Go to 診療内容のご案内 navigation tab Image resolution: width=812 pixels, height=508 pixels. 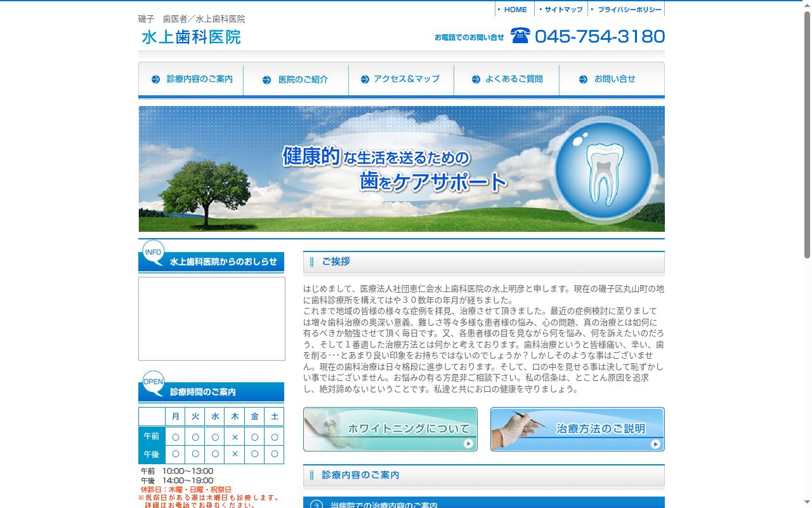[191, 80]
